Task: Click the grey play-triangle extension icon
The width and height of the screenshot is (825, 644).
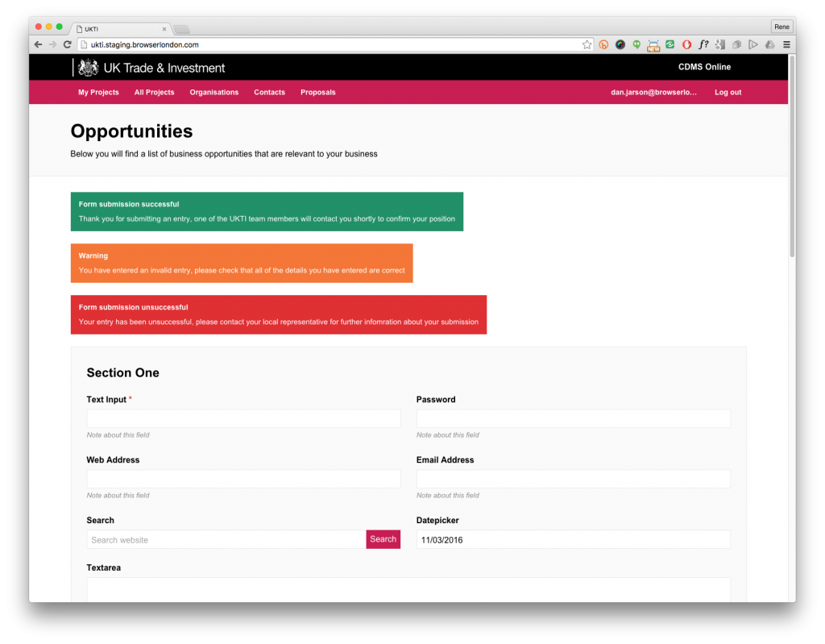Action: [x=753, y=45]
